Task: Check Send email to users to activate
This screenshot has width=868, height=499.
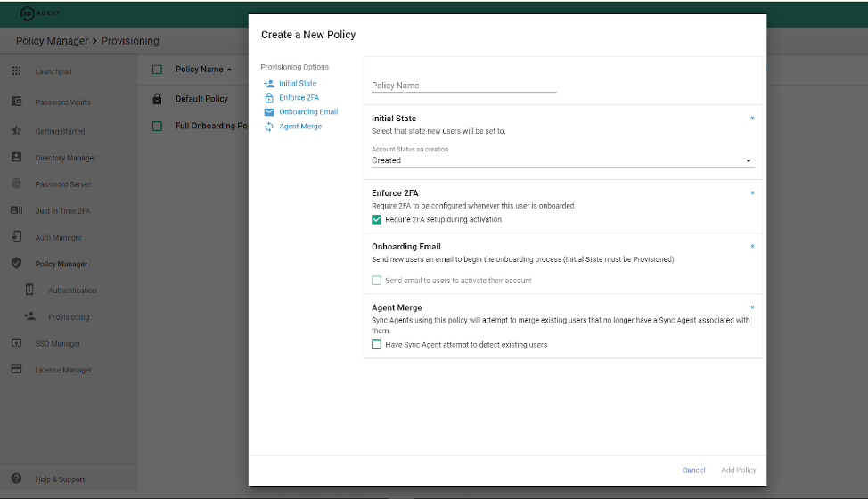Action: pos(376,281)
